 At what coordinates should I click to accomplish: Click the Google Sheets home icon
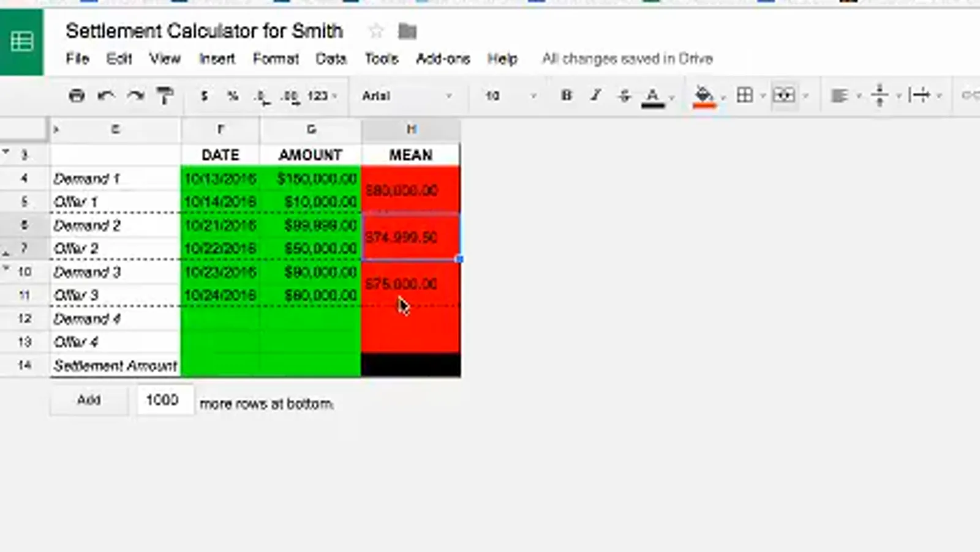[21, 42]
